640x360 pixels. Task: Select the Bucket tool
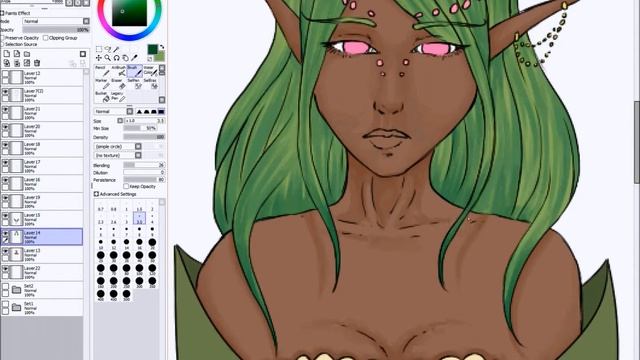point(101,97)
